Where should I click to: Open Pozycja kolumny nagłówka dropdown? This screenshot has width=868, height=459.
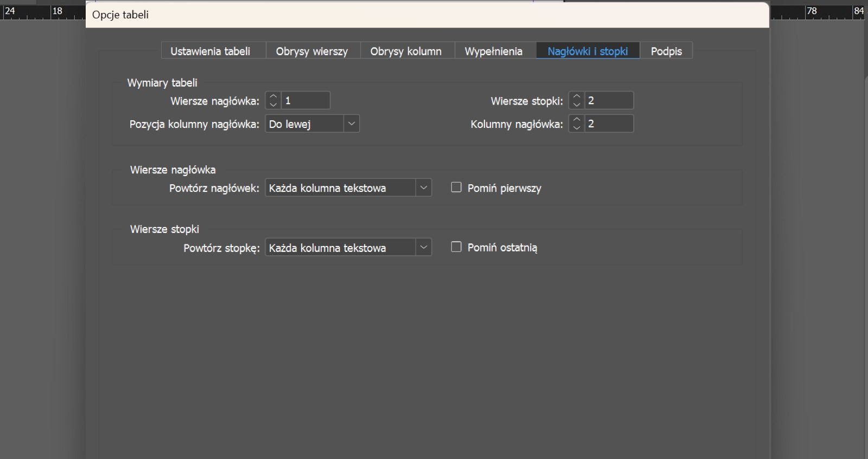click(x=312, y=124)
